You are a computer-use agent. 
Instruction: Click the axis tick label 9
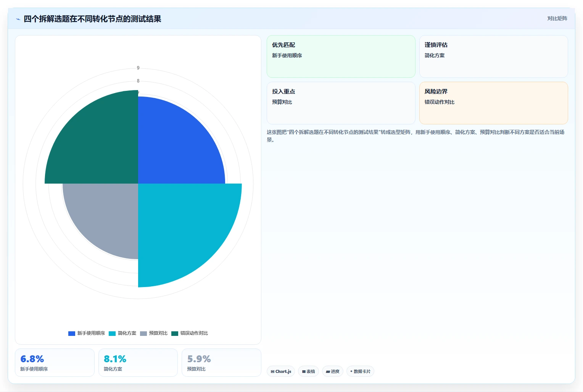pos(138,68)
